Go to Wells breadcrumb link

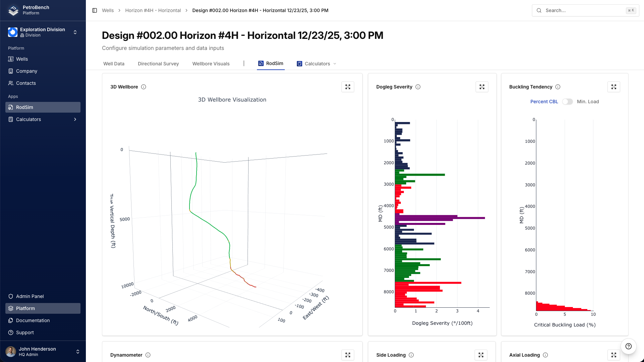pos(108,10)
